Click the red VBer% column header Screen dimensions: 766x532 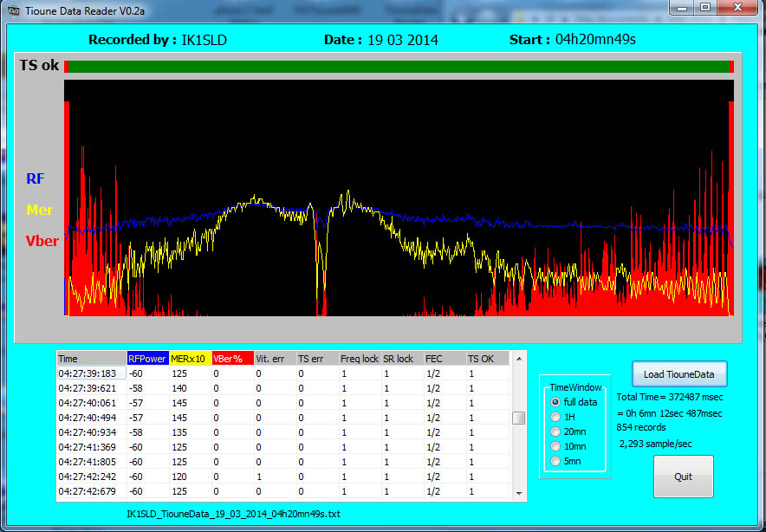tap(231, 358)
